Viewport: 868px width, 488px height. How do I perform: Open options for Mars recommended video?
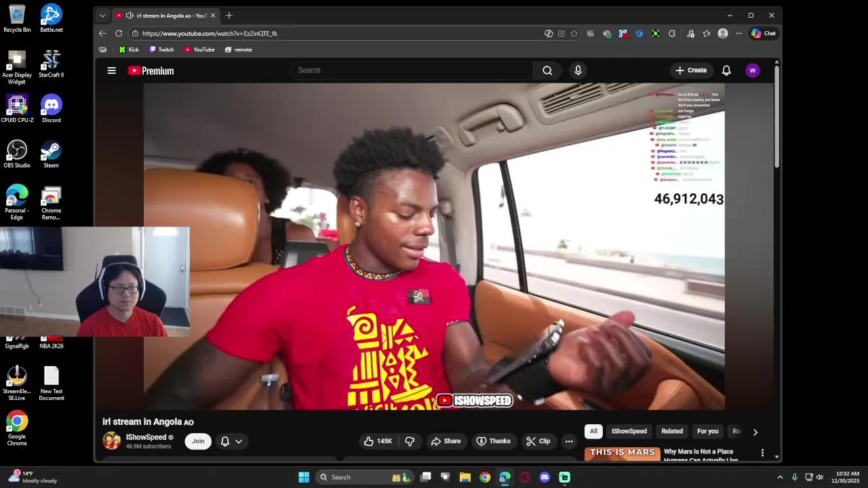(x=762, y=453)
